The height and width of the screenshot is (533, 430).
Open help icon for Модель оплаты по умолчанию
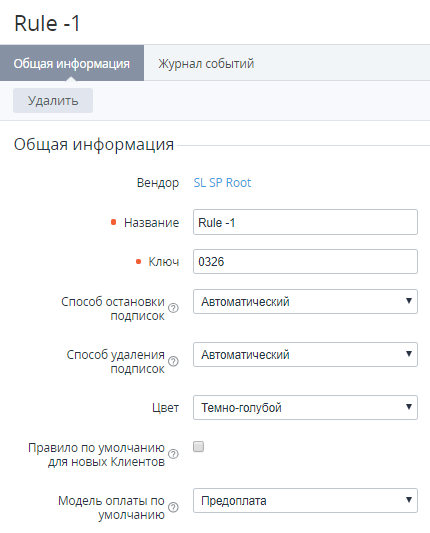(173, 507)
